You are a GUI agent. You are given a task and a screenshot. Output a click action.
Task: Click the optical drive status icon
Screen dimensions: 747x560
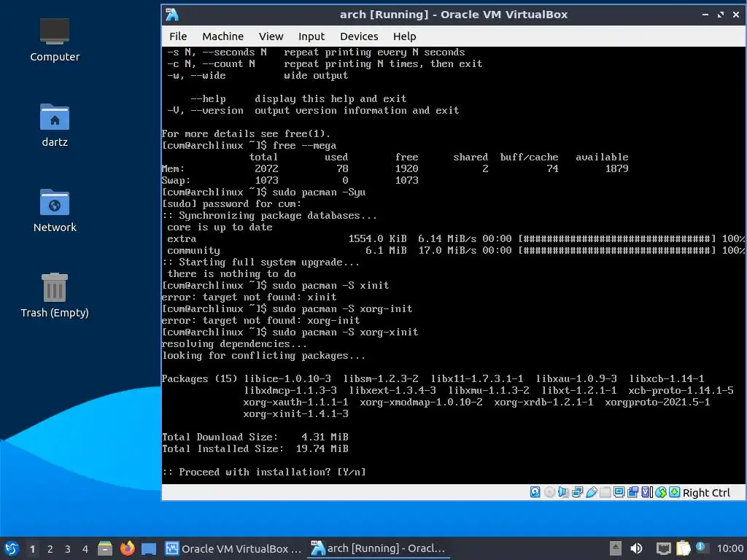[549, 492]
